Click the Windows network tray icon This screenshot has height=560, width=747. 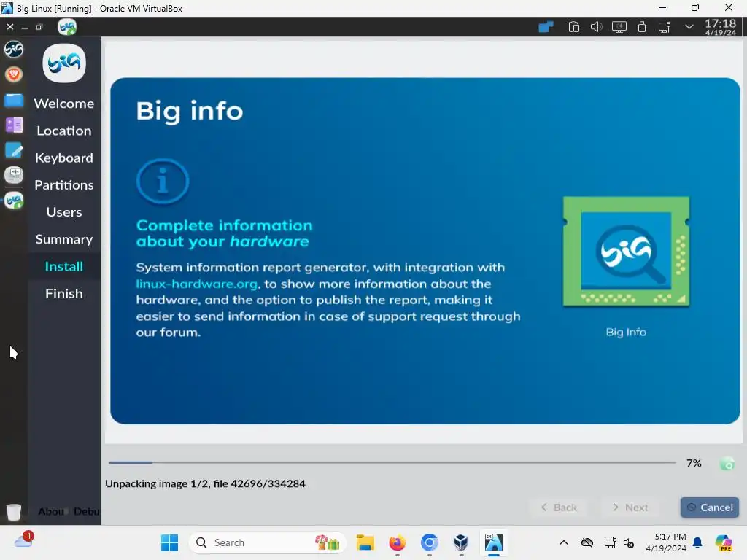610,542
